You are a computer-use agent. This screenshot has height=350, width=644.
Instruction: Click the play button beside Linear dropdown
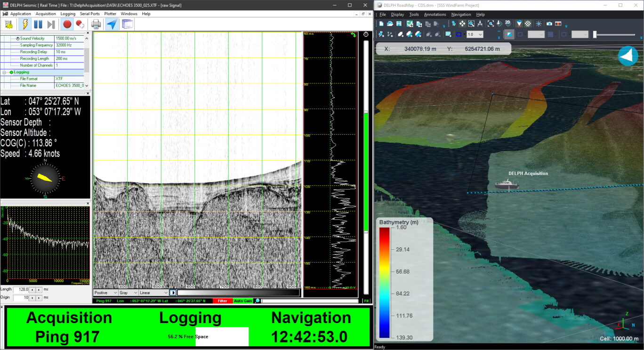pos(173,293)
